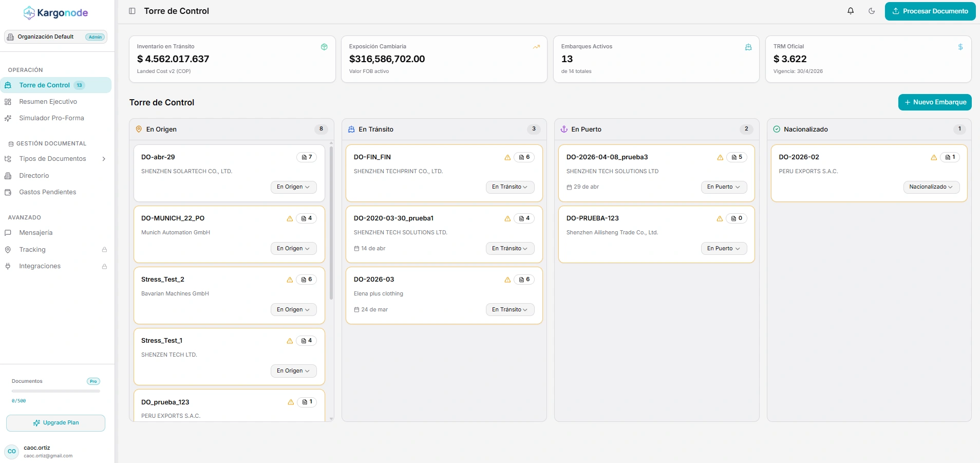This screenshot has width=980, height=463.
Task: Toggle dark mode moon icon
Action: 872,11
